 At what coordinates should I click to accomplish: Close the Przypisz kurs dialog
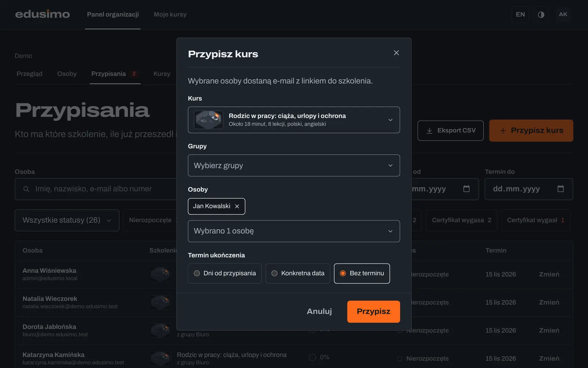pos(396,53)
